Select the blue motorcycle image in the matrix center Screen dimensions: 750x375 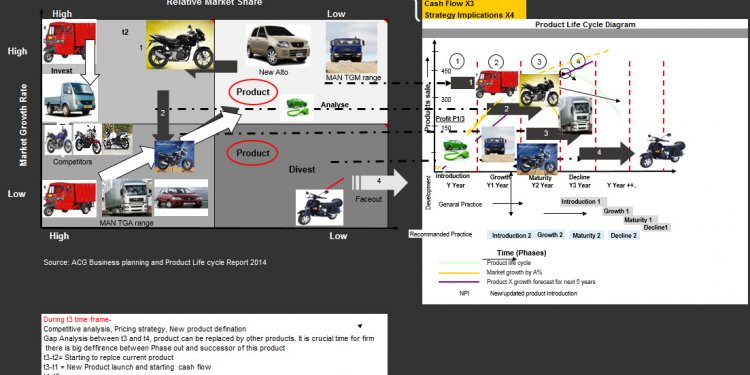tap(174, 156)
